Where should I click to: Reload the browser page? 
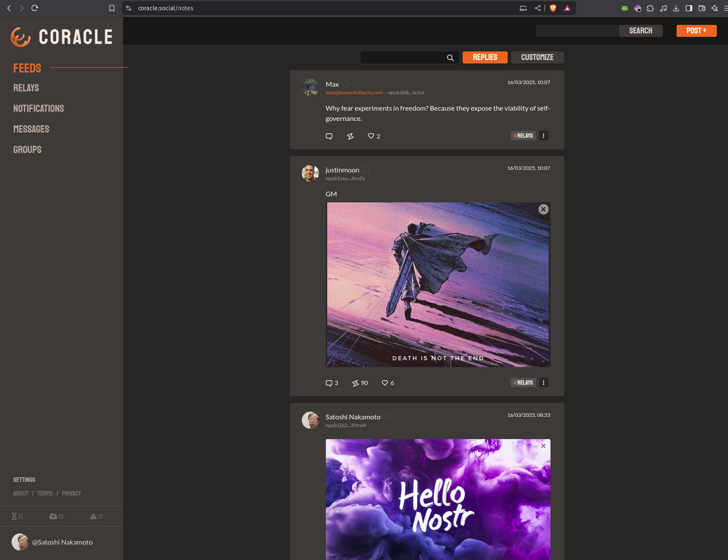click(x=35, y=8)
